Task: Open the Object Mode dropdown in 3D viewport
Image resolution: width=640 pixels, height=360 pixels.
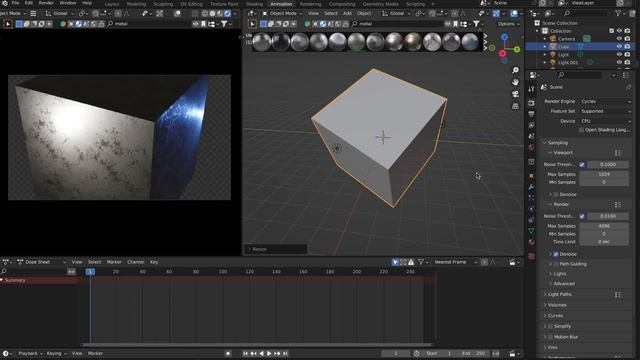Action: [282, 13]
